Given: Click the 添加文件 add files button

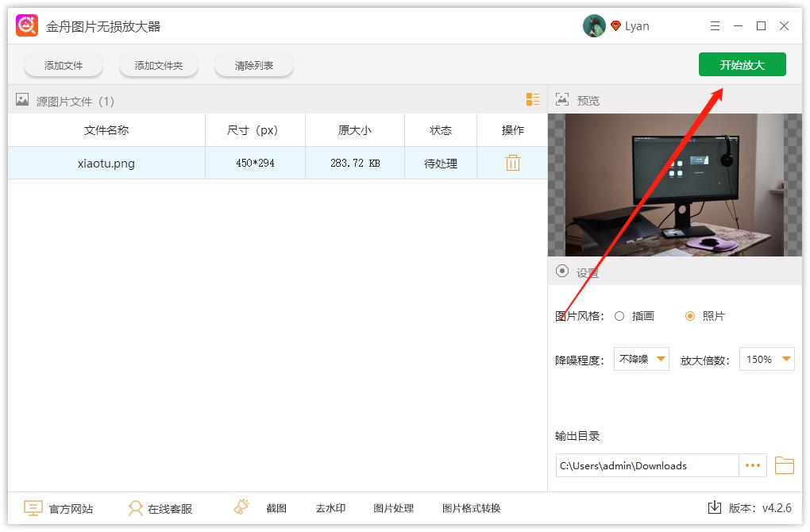Looking at the screenshot, I should (x=63, y=65).
